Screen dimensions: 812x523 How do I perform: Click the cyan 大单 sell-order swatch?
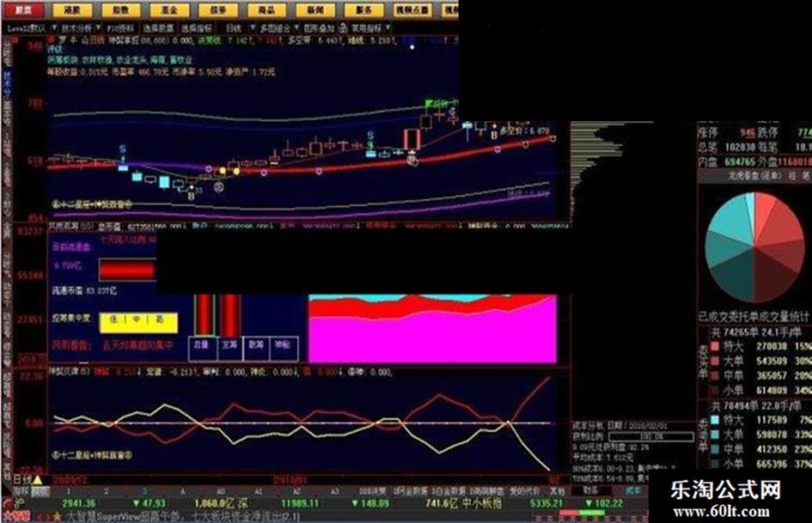[x=715, y=435]
